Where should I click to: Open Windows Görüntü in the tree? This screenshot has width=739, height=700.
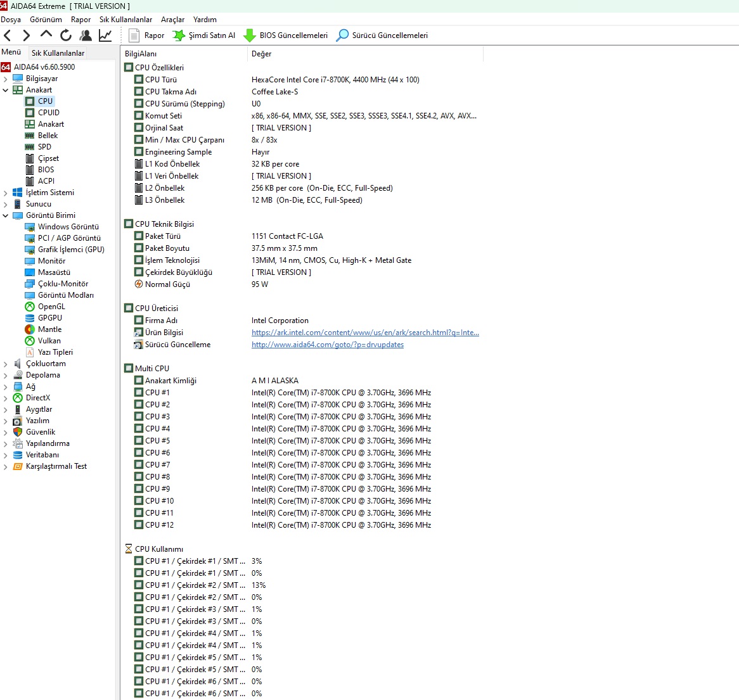coord(68,227)
